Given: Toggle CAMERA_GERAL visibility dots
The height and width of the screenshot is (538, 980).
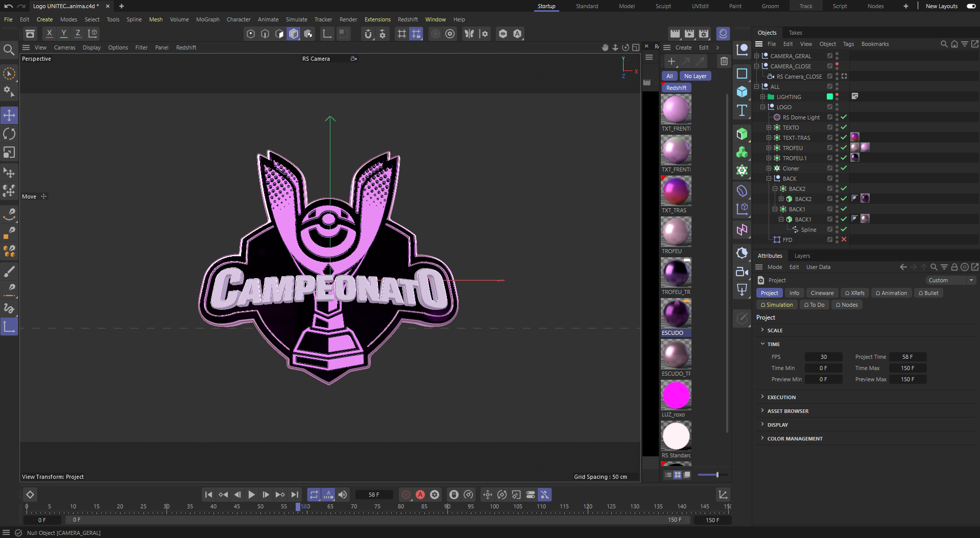Looking at the screenshot, I should point(837,56).
